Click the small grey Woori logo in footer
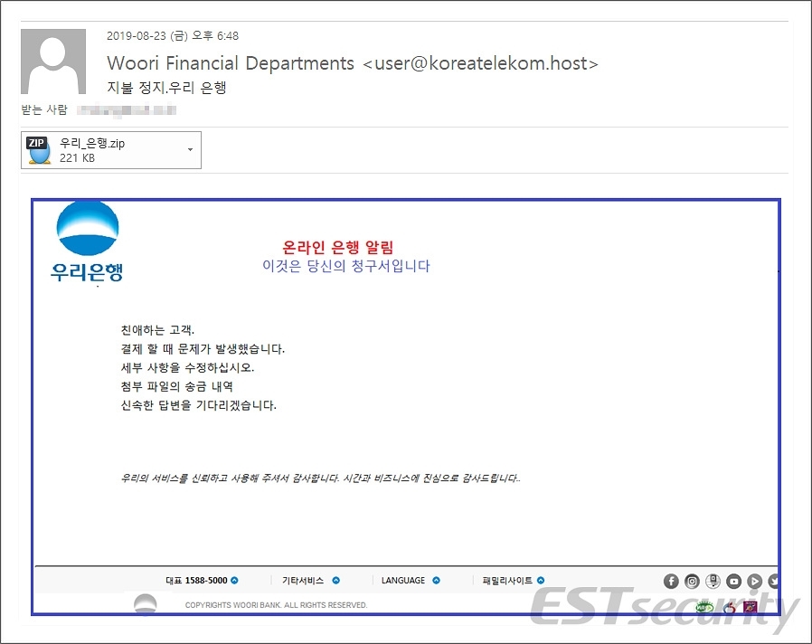The image size is (812, 644). coord(145,603)
